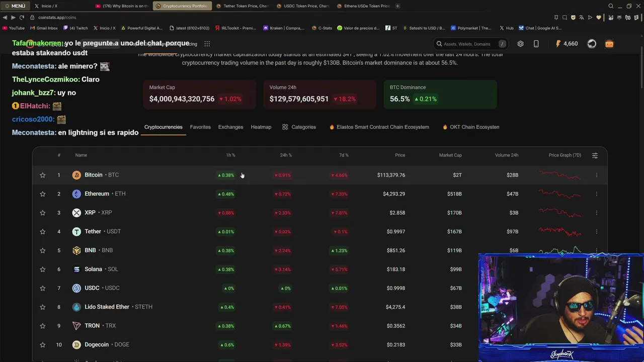Click the browser heart bookmark icon
Image resolution: width=644 pixels, height=362 pixels.
pyautogui.click(x=599, y=17)
